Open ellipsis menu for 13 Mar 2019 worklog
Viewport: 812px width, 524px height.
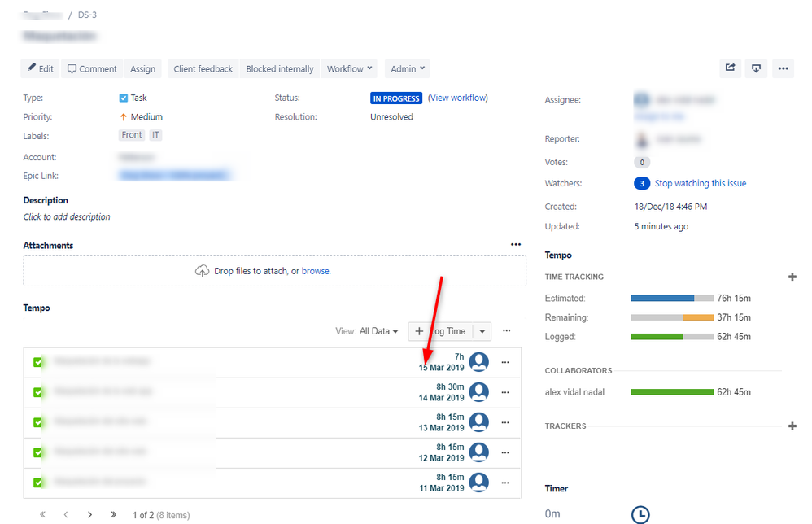pyautogui.click(x=505, y=422)
